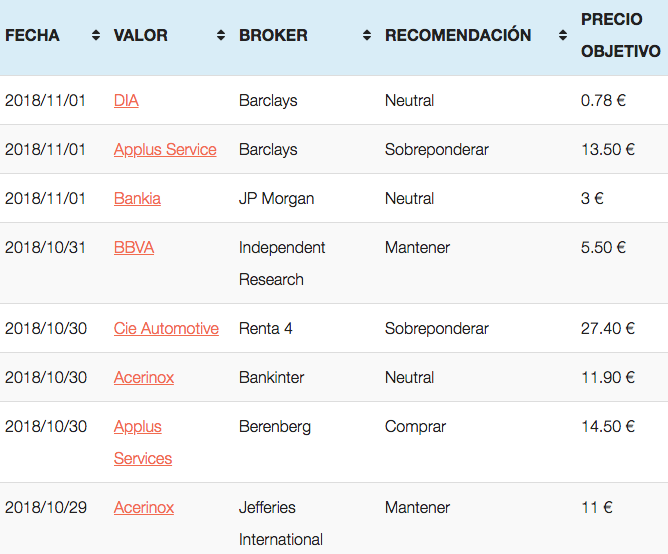The width and height of the screenshot is (668, 554).
Task: Click the VALOR column sort arrows
Action: [221, 35]
